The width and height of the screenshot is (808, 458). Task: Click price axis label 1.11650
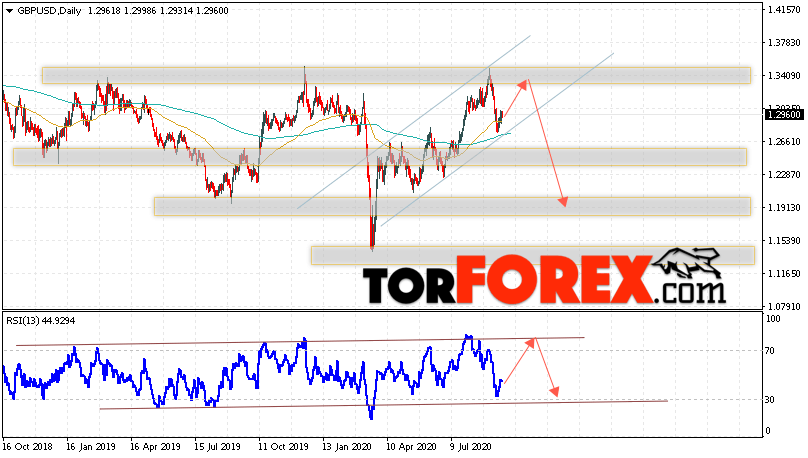(x=784, y=274)
